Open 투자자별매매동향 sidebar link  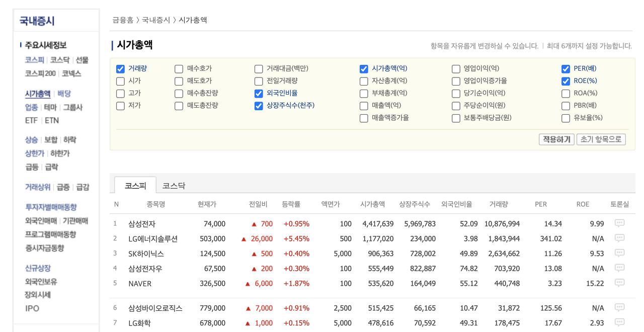[x=51, y=207]
